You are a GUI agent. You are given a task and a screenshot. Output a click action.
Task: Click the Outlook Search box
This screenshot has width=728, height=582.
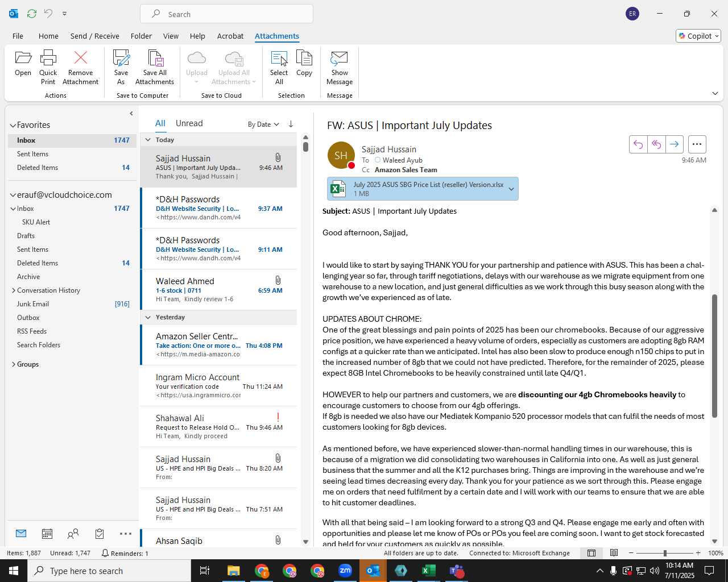coord(226,14)
